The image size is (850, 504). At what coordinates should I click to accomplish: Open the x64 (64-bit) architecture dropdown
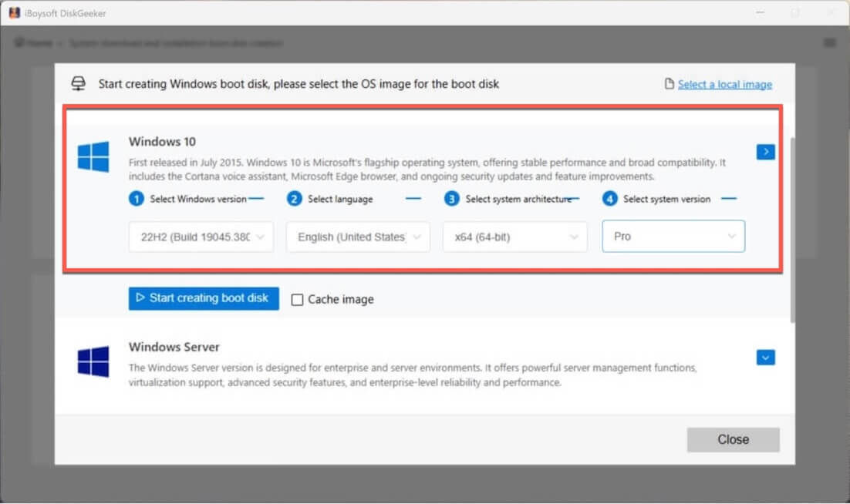(515, 237)
